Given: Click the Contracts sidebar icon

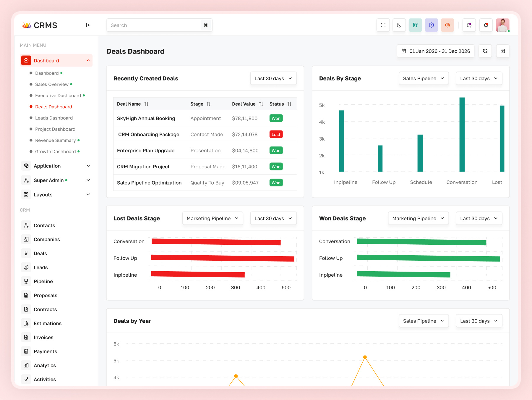Looking at the screenshot, I should point(26,309).
